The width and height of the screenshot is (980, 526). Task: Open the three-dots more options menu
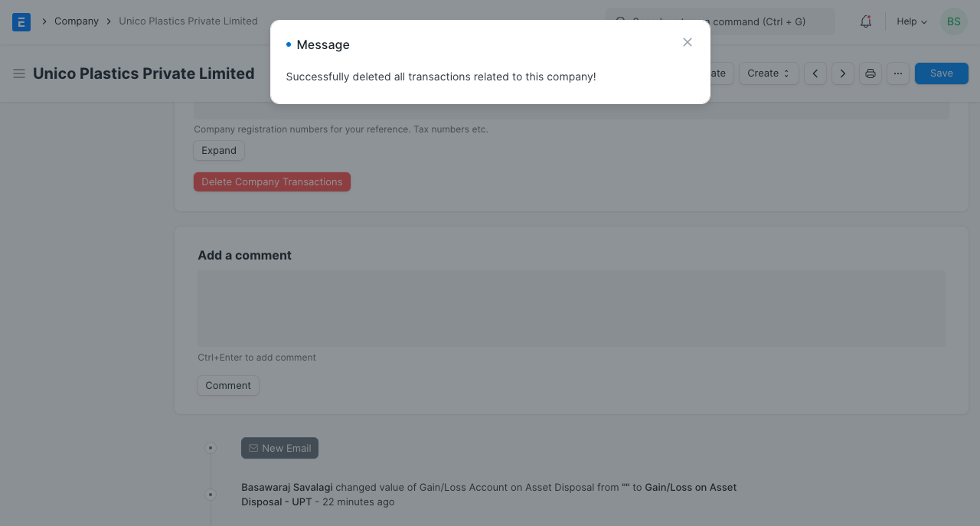pyautogui.click(x=898, y=74)
